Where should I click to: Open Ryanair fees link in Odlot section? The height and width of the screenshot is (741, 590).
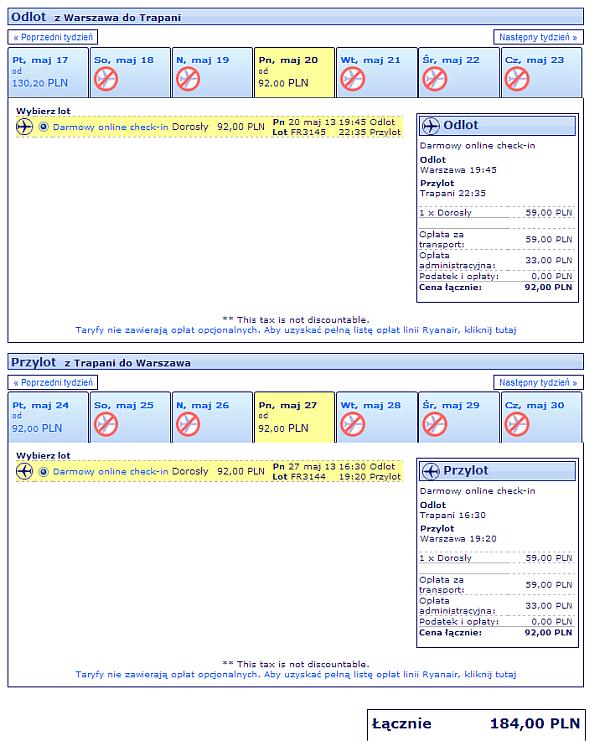pyautogui.click(x=295, y=330)
